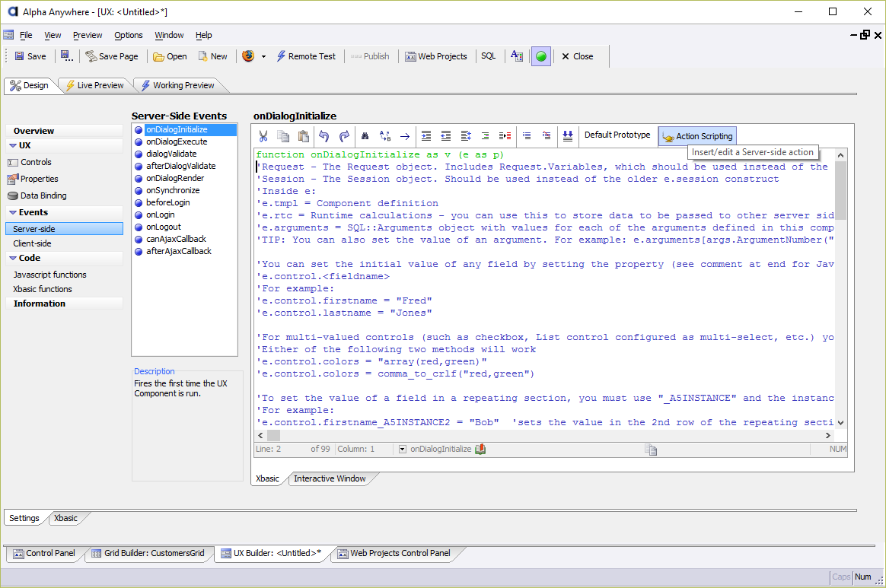Viewport: 886px width, 588px height.
Task: Click the right-align lines icon
Action: [485, 135]
